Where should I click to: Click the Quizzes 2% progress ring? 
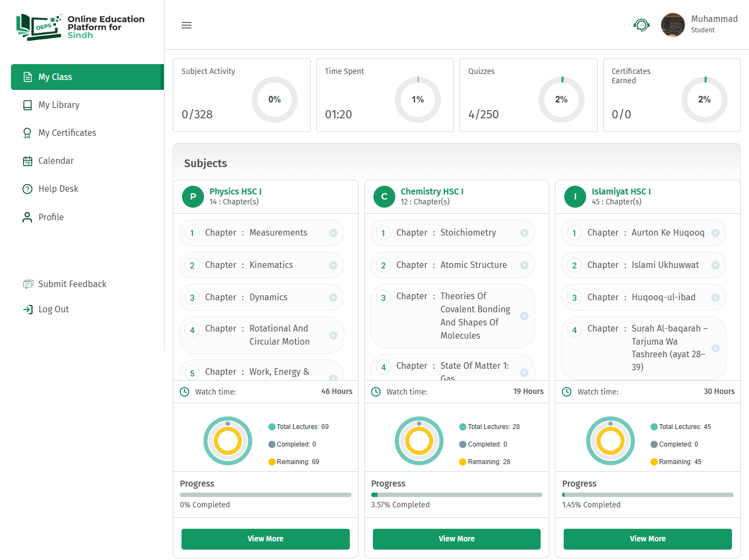coord(561,100)
